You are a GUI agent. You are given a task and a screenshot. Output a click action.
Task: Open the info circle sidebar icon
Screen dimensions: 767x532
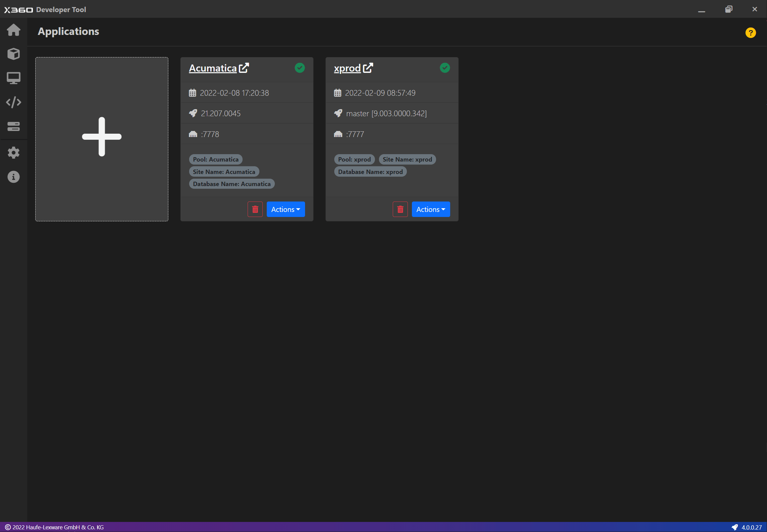13,177
